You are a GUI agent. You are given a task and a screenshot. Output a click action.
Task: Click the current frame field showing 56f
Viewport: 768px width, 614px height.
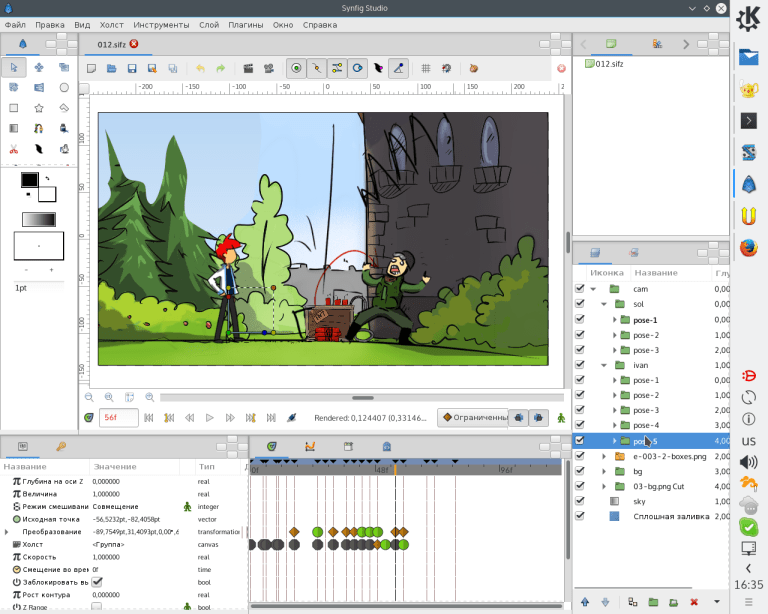(118, 417)
